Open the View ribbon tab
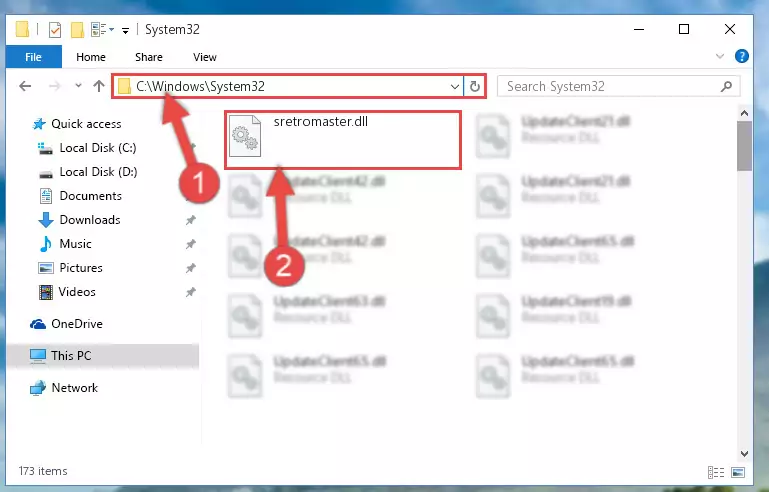The width and height of the screenshot is (769, 492). pos(205,57)
